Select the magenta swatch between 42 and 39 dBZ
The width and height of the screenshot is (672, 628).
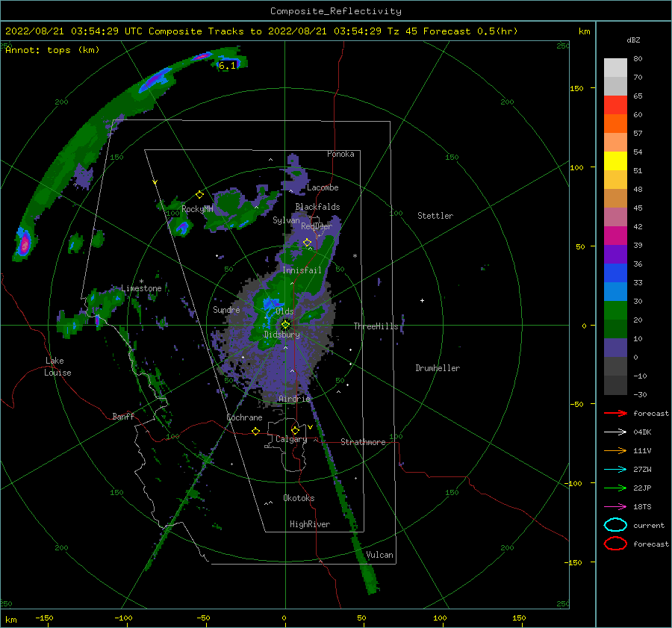(615, 236)
